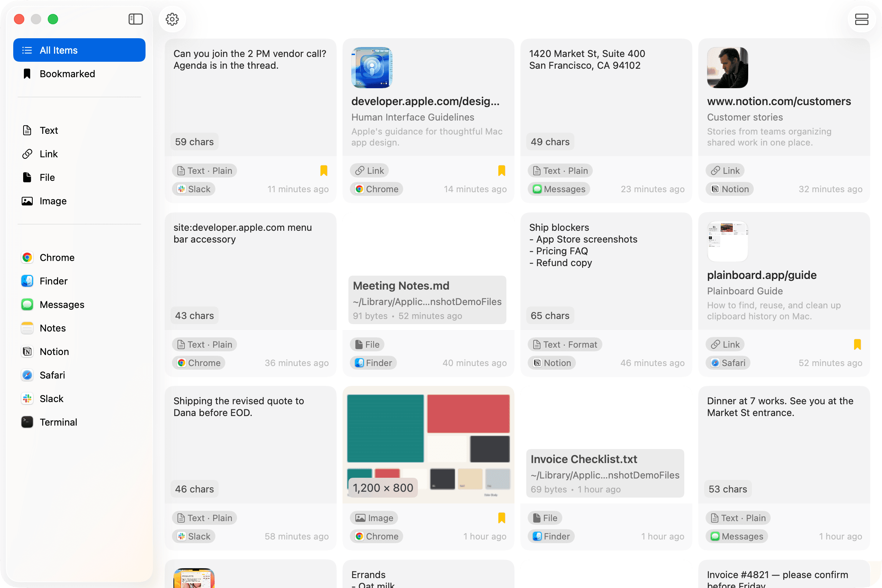Toggle the sidebar visibility icon
Image resolution: width=882 pixels, height=588 pixels.
(135, 19)
